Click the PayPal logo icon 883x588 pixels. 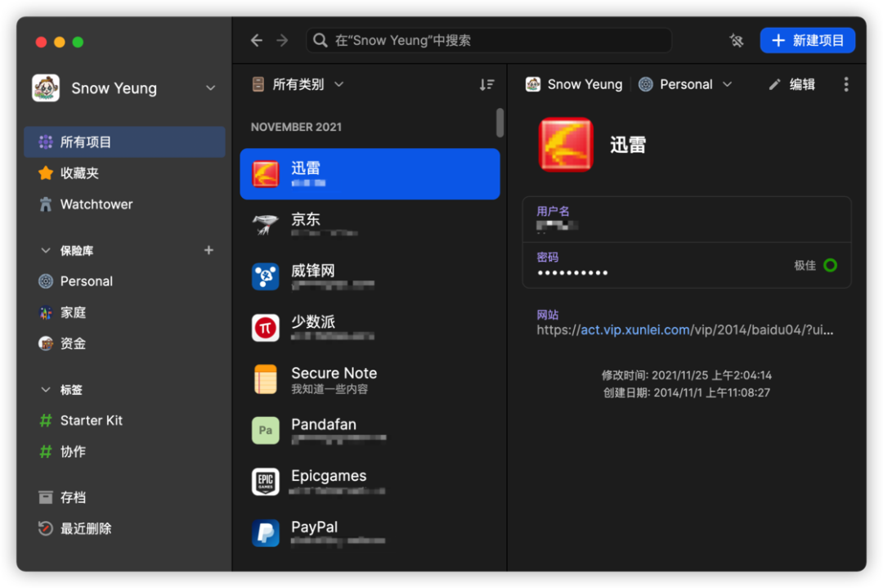[x=265, y=533]
